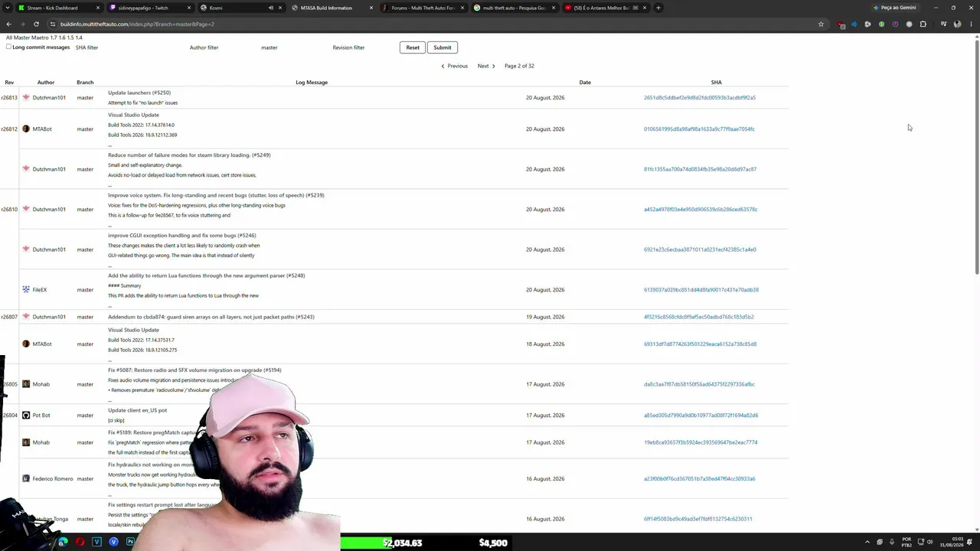Screen dimensions: 980x551
Task: Open SHA link starting a85ed305d7990a9d
Action: tap(701, 415)
